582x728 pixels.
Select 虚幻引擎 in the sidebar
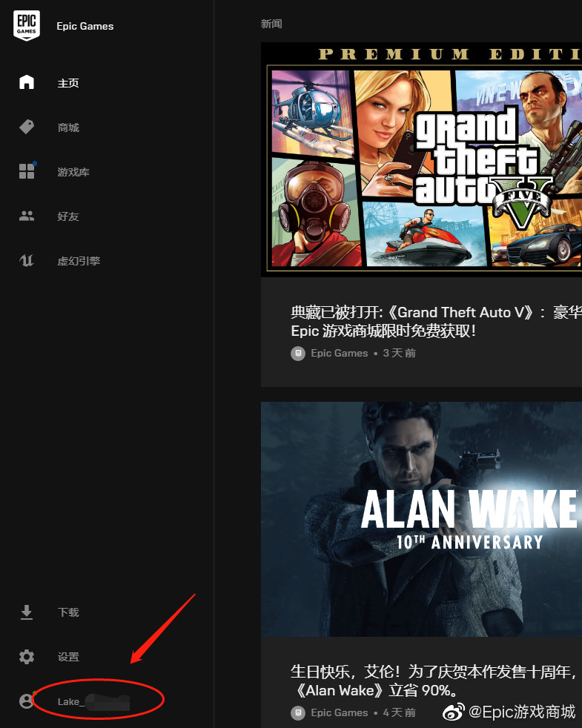(79, 261)
